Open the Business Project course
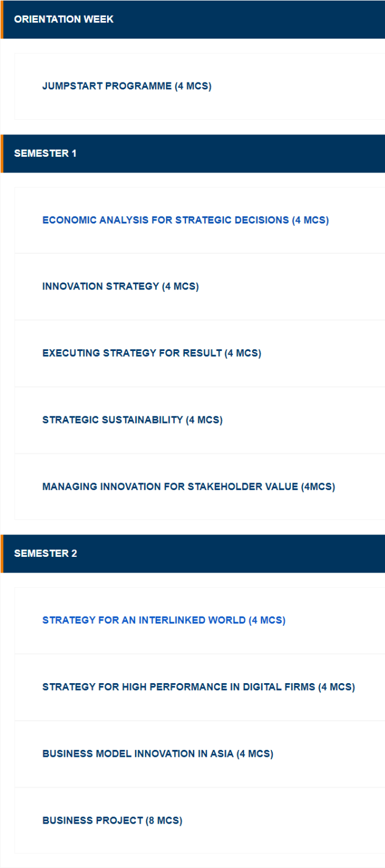This screenshot has width=385, height=868. 112,820
